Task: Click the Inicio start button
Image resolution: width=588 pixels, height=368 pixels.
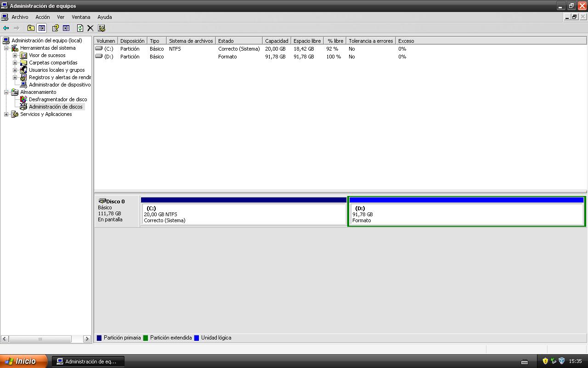Action: click(x=23, y=361)
